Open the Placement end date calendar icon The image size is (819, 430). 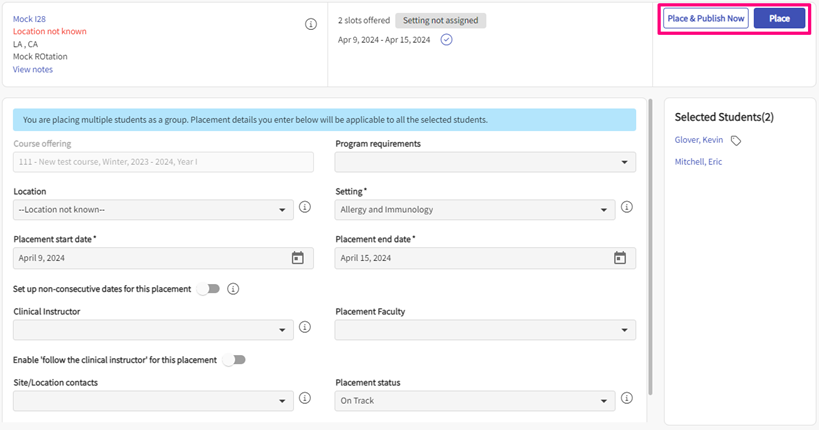tap(619, 258)
